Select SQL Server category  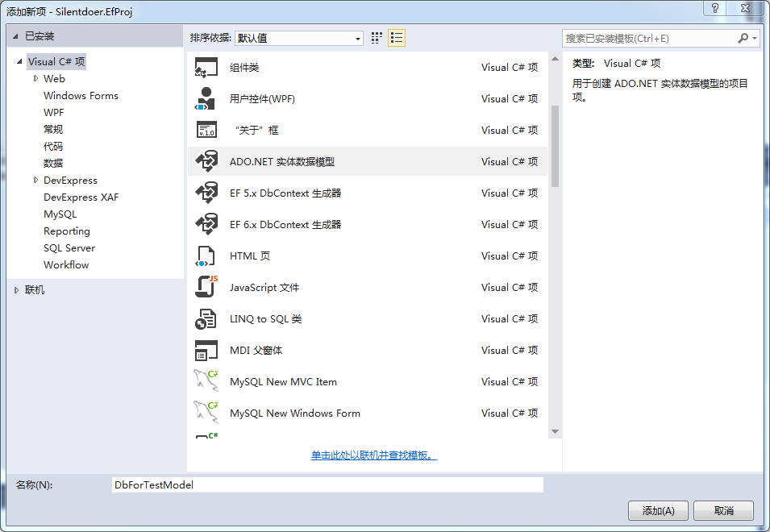[x=69, y=247]
